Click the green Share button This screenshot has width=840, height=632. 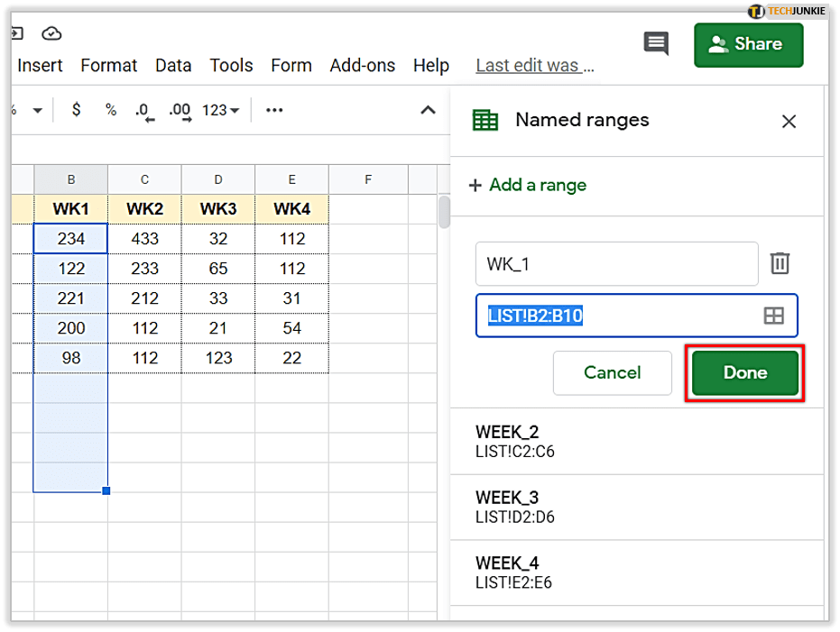pyautogui.click(x=747, y=44)
